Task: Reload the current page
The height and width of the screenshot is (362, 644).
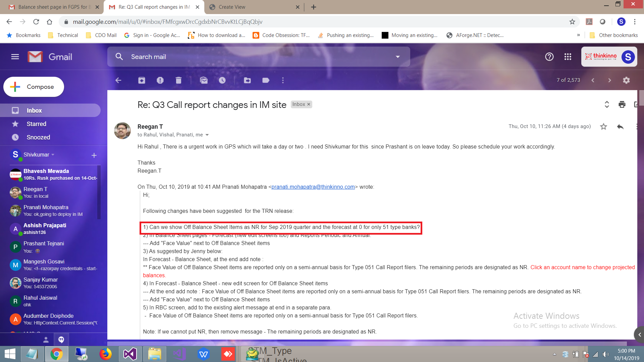Action: 36,22
